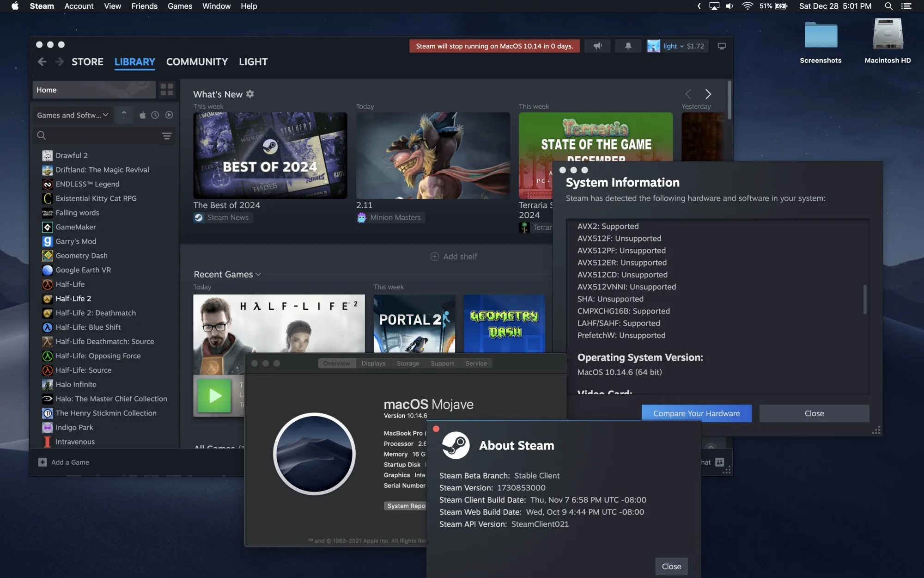Click the green Play button for Half-Life 2

coord(214,395)
